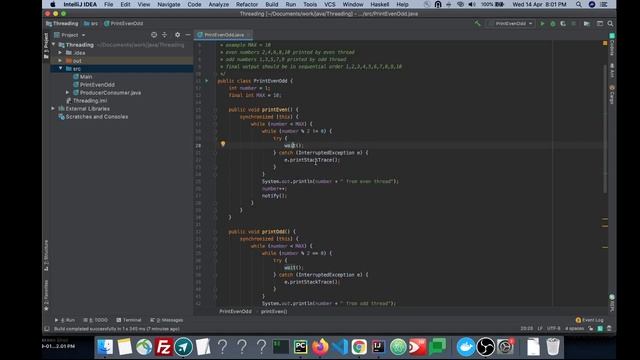Expand the .idea folder
The height and width of the screenshot is (360, 640).
click(x=61, y=53)
